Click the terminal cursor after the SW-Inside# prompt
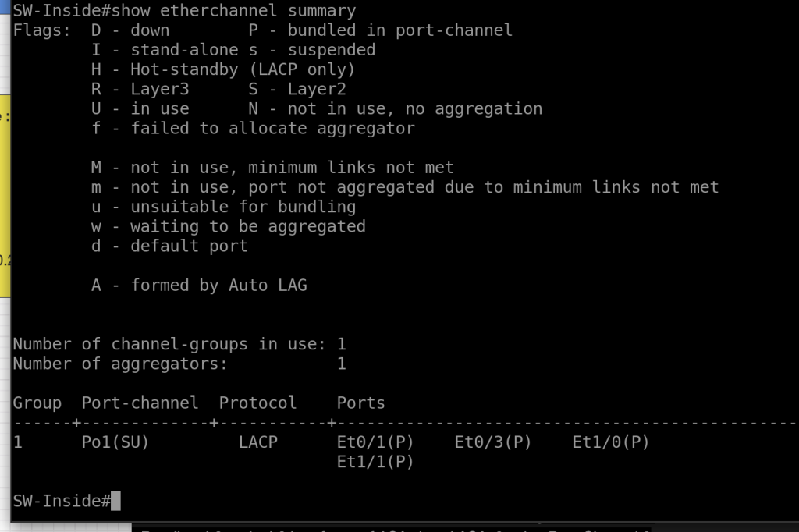Image resolution: width=799 pixels, height=532 pixels. 115,501
